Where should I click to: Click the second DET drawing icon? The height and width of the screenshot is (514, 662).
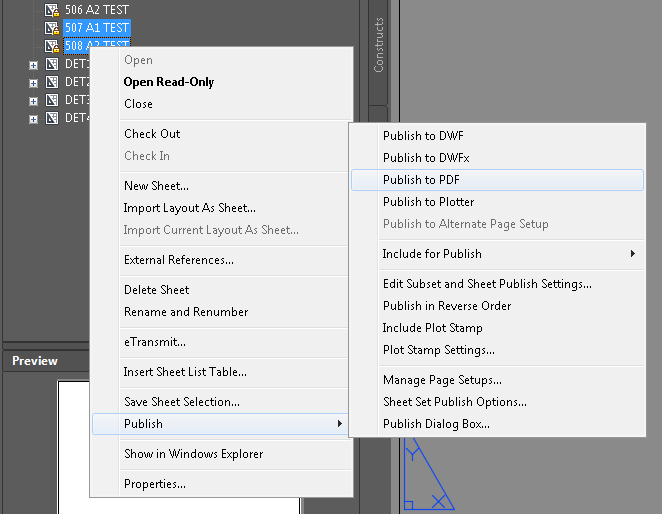click(x=52, y=82)
